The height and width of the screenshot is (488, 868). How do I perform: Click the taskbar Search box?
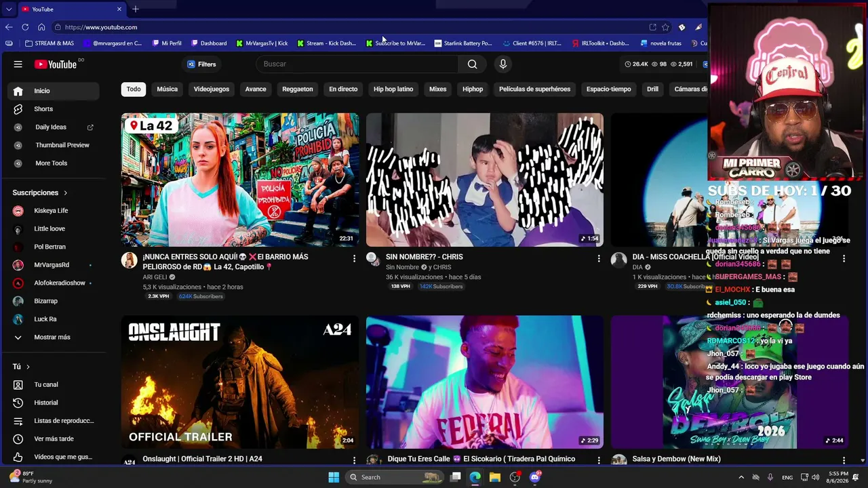[x=395, y=477]
